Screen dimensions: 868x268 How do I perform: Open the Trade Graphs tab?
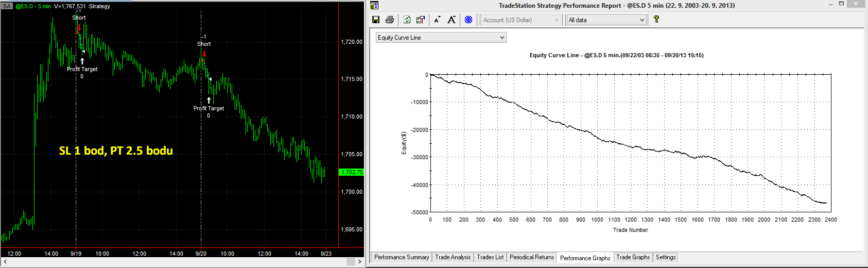point(633,257)
